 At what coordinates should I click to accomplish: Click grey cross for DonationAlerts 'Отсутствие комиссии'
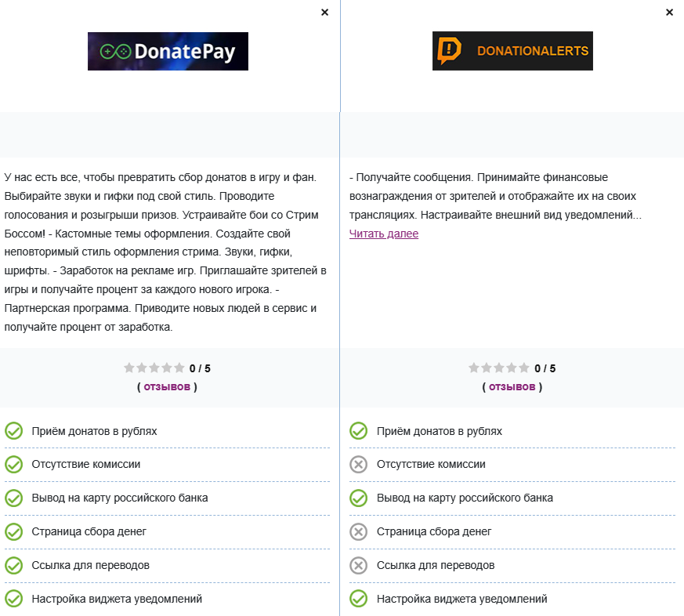(358, 465)
